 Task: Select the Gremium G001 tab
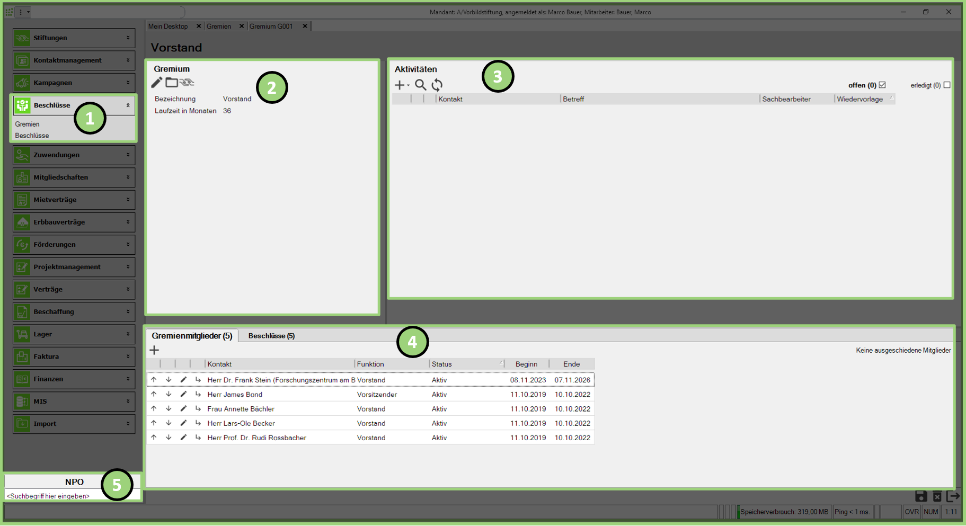pos(271,26)
